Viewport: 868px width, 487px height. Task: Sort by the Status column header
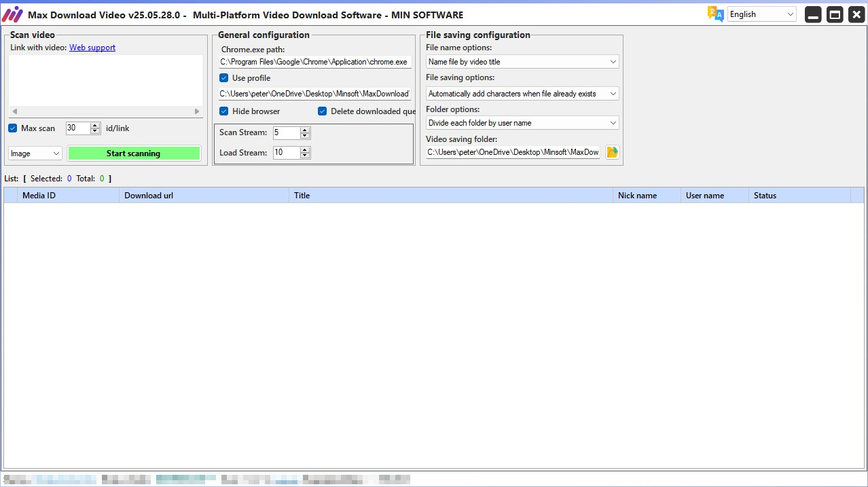(x=799, y=196)
